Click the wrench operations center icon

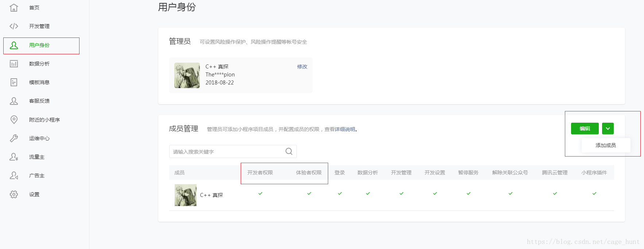14,138
